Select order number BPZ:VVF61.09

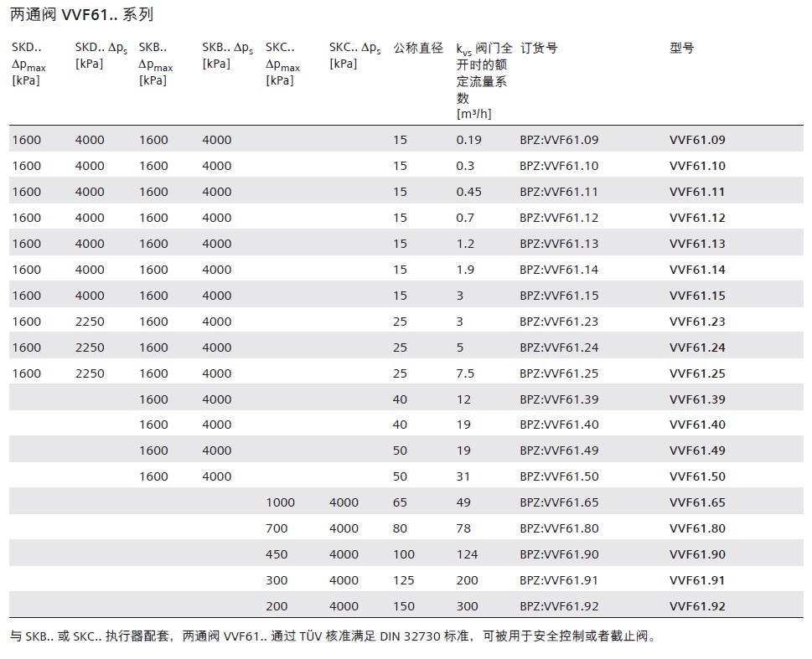(559, 140)
